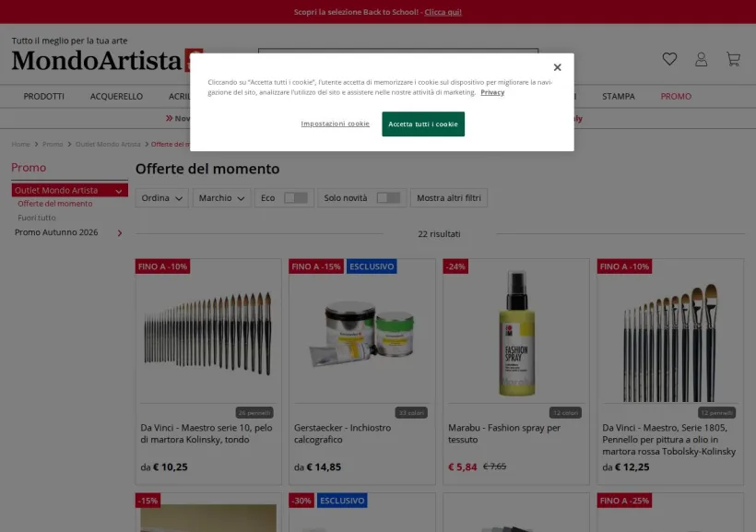756x532 pixels.
Task: Open the Da Vinci Maestro serie 10 brush image
Action: click(x=208, y=334)
